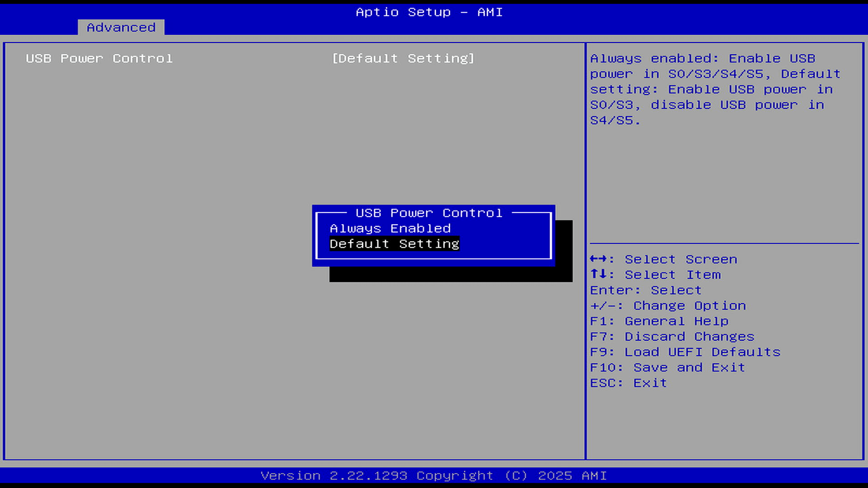Click Select Item label text

(x=672, y=275)
